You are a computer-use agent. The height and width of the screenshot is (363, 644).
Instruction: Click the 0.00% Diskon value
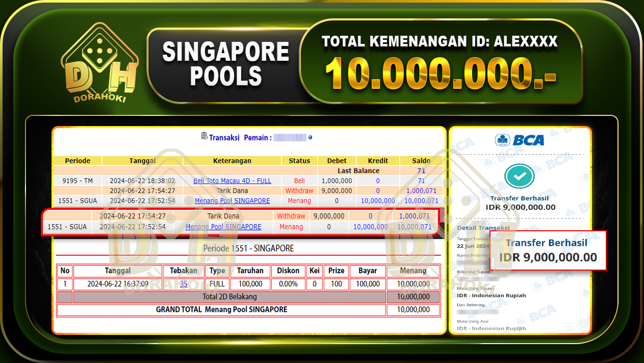coord(288,284)
